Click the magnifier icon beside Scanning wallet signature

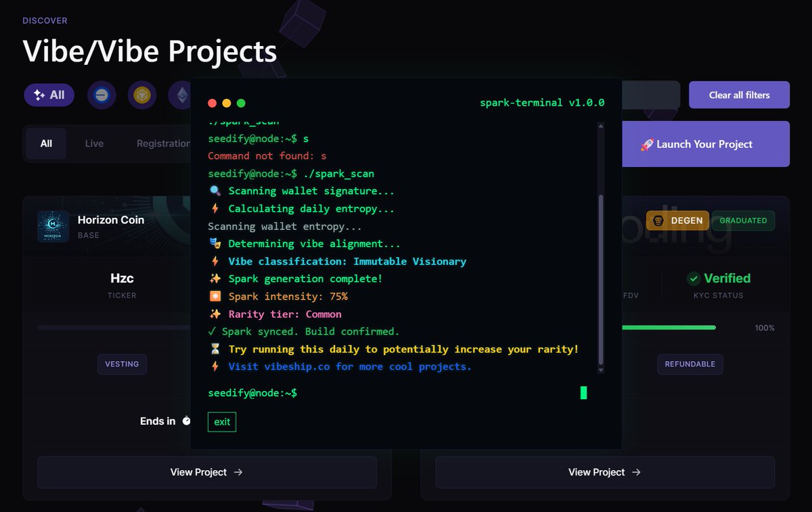click(215, 191)
